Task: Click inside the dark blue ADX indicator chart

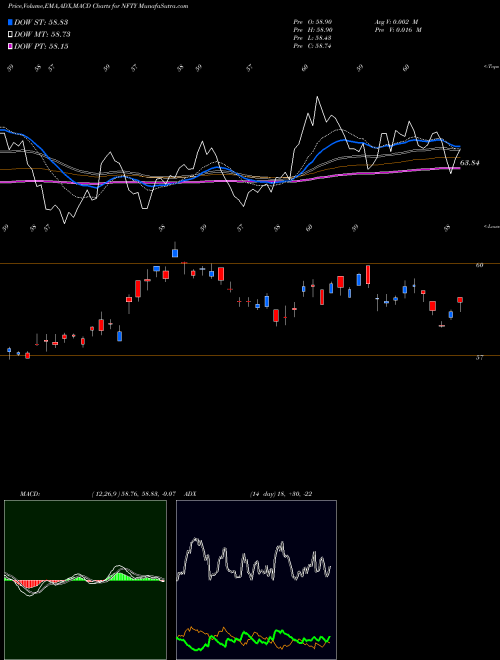Action: pyautogui.click(x=256, y=580)
